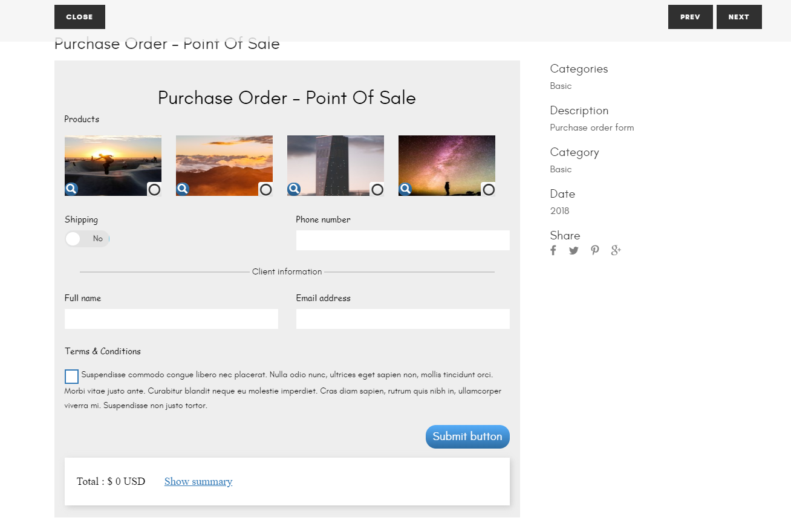791x532 pixels.
Task: Open the Facebook share icon
Action: point(553,250)
